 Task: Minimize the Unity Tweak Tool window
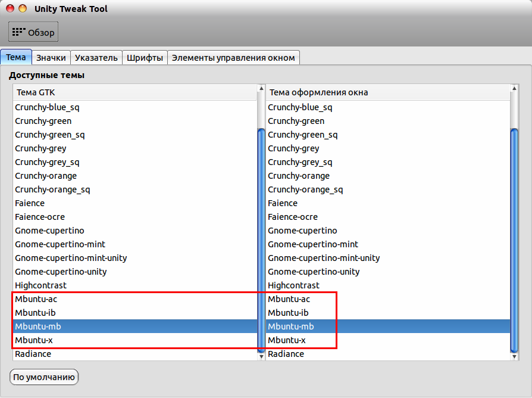click(x=23, y=8)
